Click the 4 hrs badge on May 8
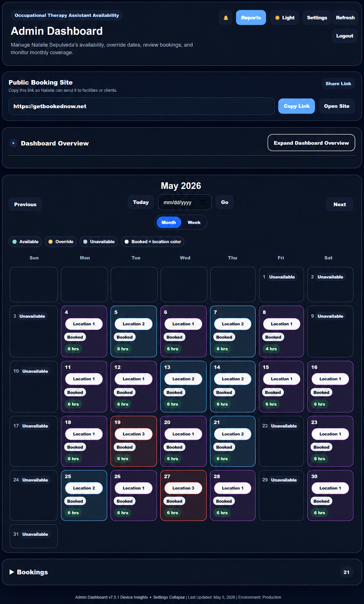Screen dimensions: 364x604 pos(271,349)
